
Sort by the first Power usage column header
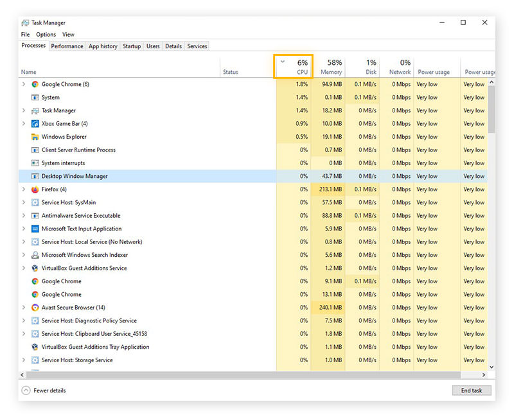coord(437,67)
